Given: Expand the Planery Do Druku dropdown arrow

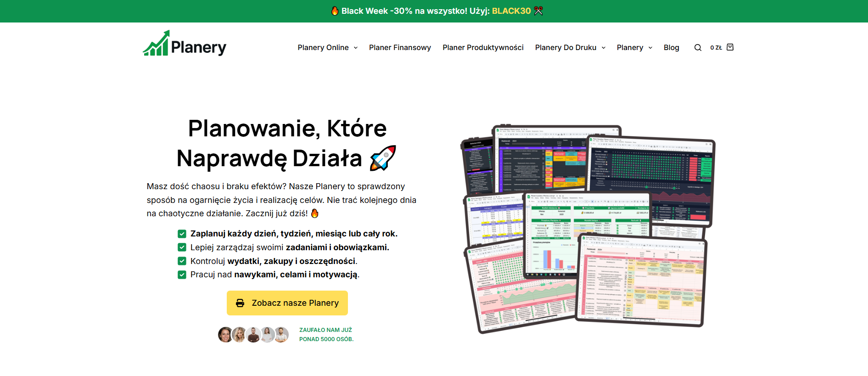Looking at the screenshot, I should (x=604, y=48).
